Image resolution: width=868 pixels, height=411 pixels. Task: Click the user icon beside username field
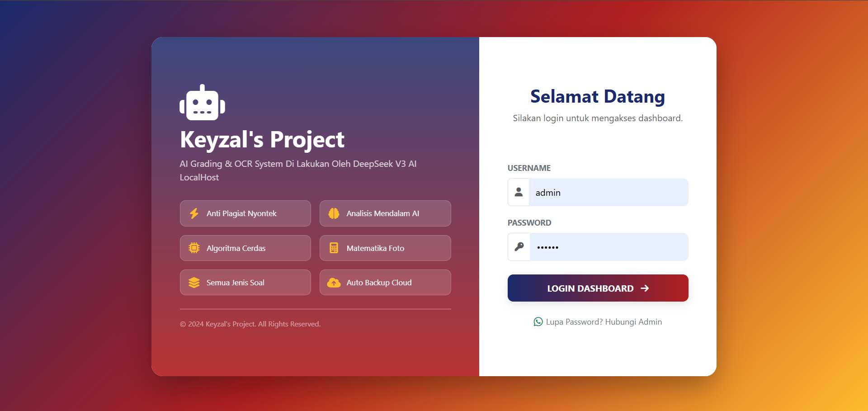519,192
